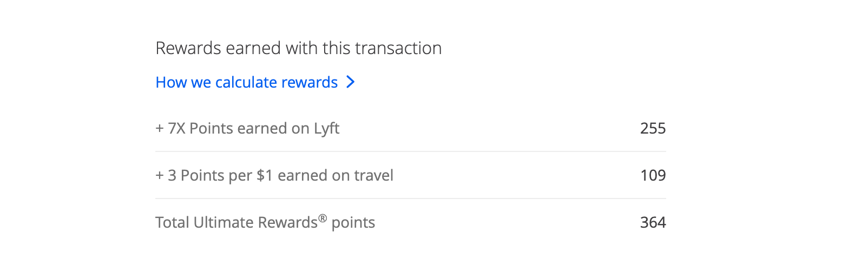868x278 pixels.
Task: Click the 7X Points earned on Lyft row
Action: point(411,128)
